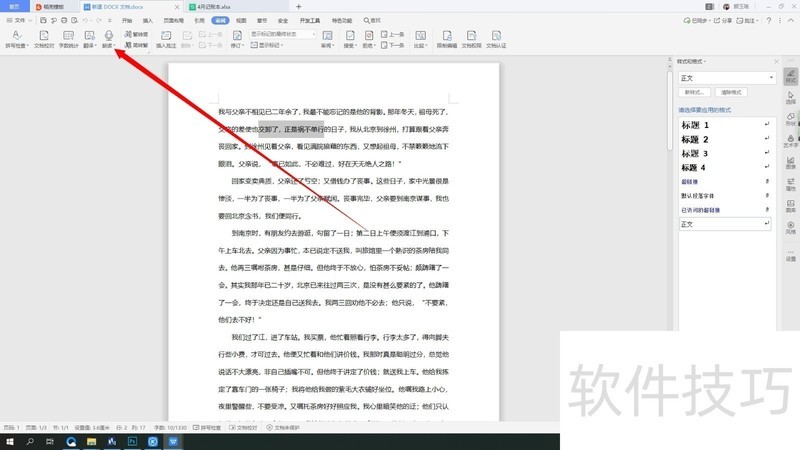Open Properties (属性) sidebar icon
This screenshot has width=800, height=450.
pos(790,184)
